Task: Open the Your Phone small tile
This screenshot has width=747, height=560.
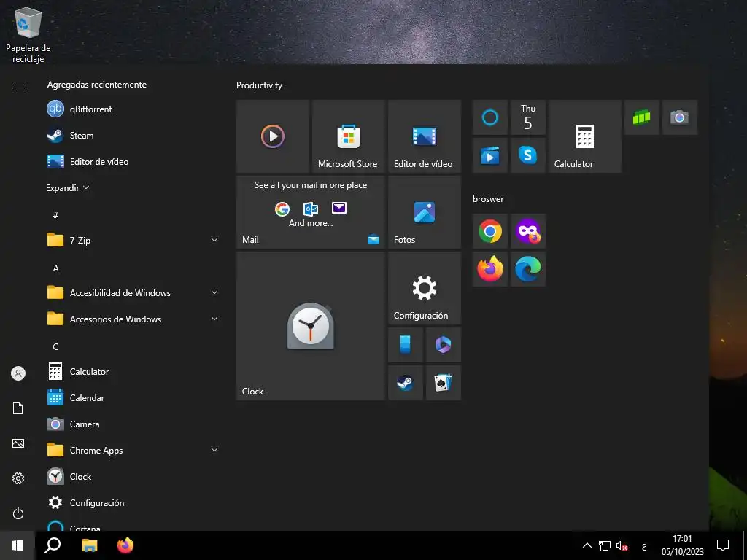Action: pyautogui.click(x=406, y=345)
